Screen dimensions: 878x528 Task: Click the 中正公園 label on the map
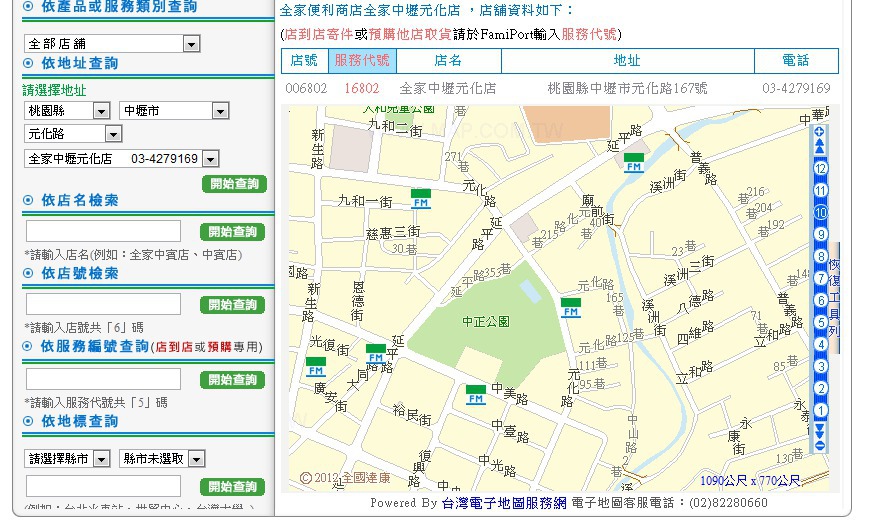point(486,322)
